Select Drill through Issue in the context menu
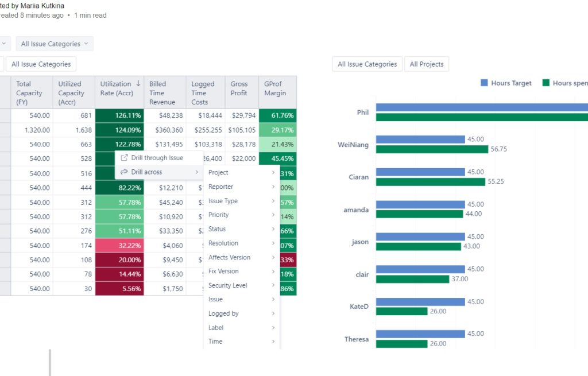This screenshot has height=376, width=588. pyautogui.click(x=158, y=157)
